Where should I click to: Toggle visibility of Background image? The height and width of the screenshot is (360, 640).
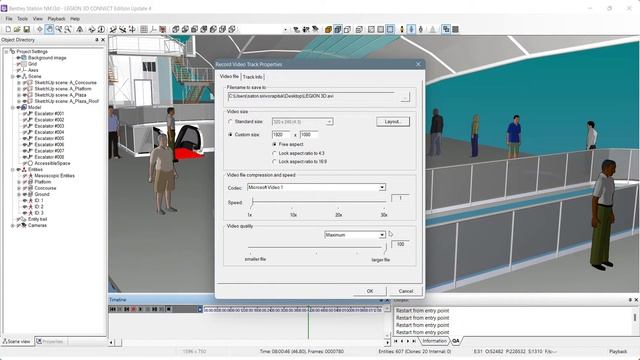point(18,58)
